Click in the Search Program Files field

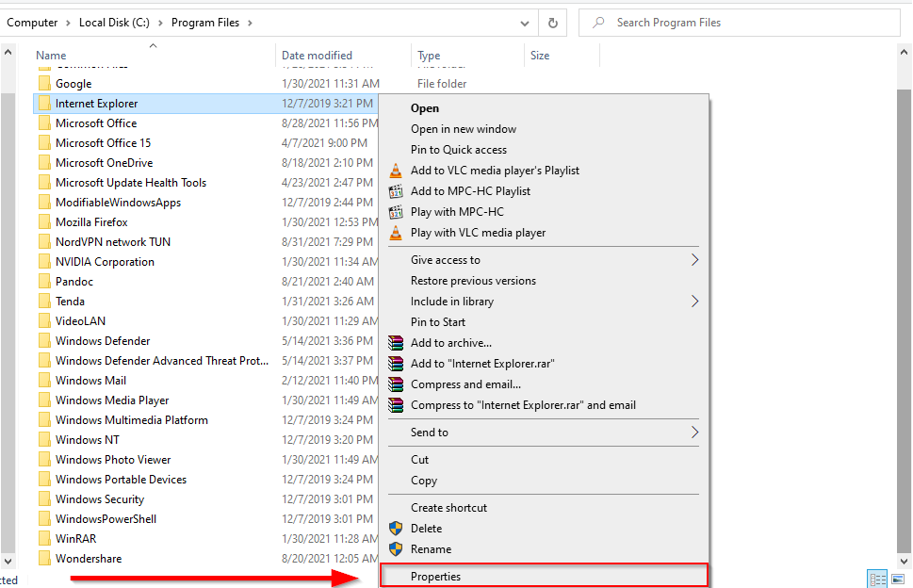point(740,23)
